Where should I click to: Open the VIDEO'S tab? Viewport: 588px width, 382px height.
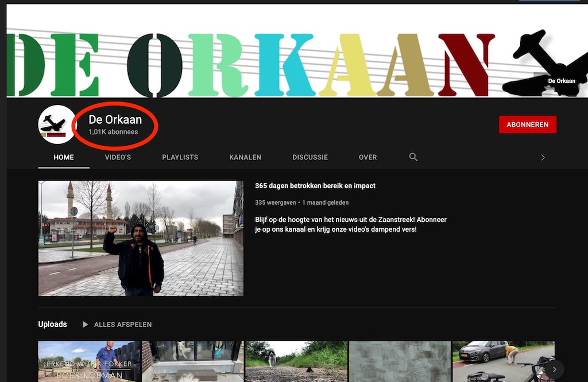pyautogui.click(x=118, y=157)
